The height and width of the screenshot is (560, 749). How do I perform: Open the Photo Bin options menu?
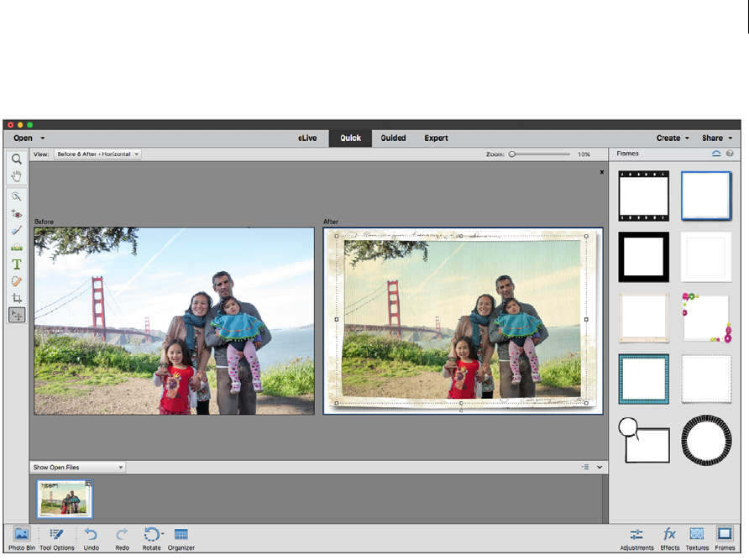585,468
